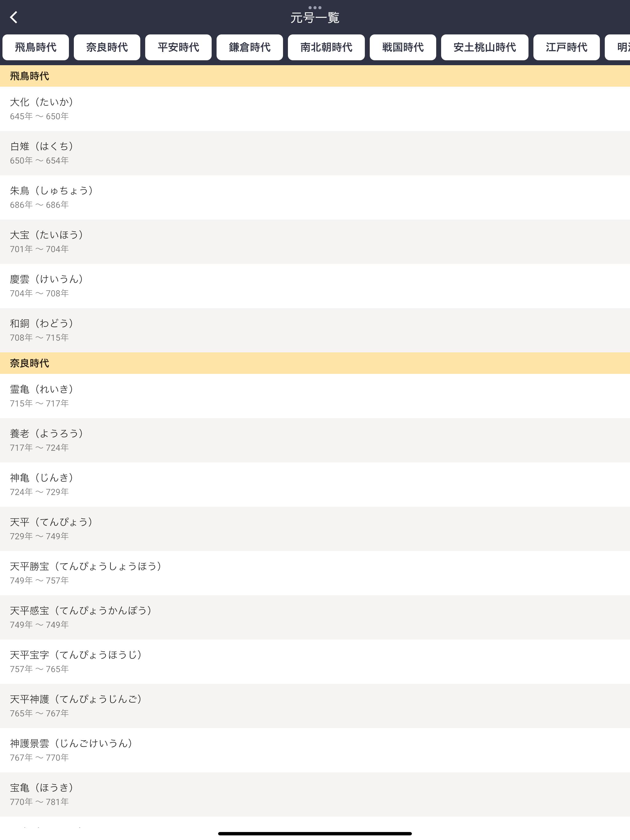630x840 pixels.
Task: Tap the 江戸時代 tab
Action: [x=566, y=47]
